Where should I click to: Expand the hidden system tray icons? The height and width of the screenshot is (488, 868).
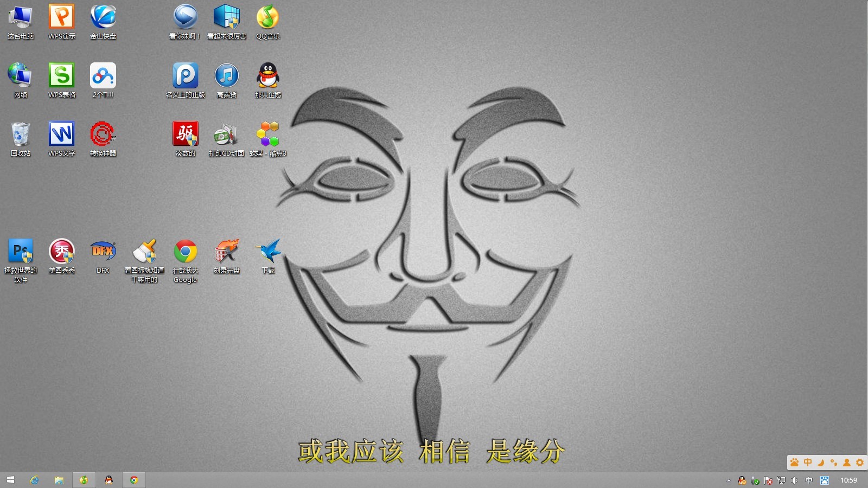(x=729, y=480)
